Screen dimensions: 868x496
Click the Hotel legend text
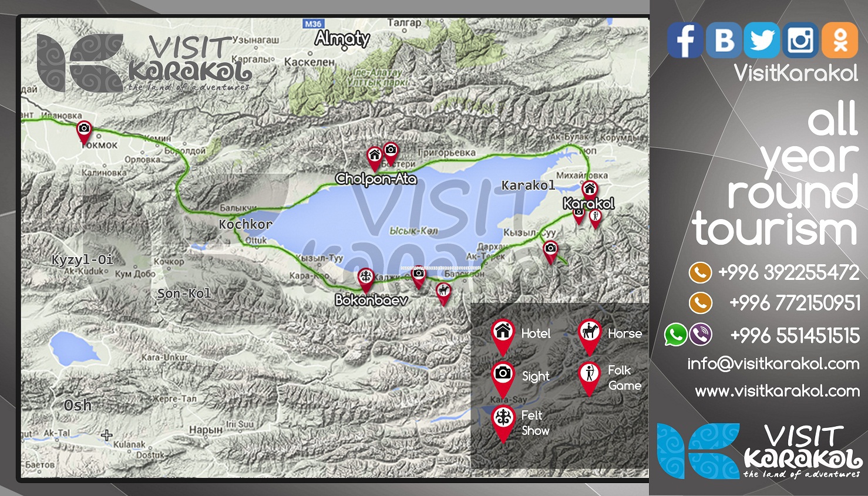[536, 333]
